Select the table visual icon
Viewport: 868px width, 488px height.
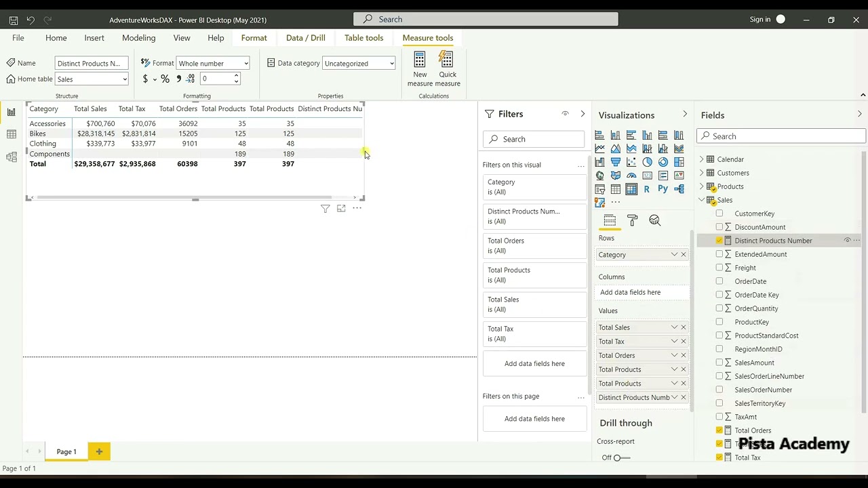pos(615,189)
